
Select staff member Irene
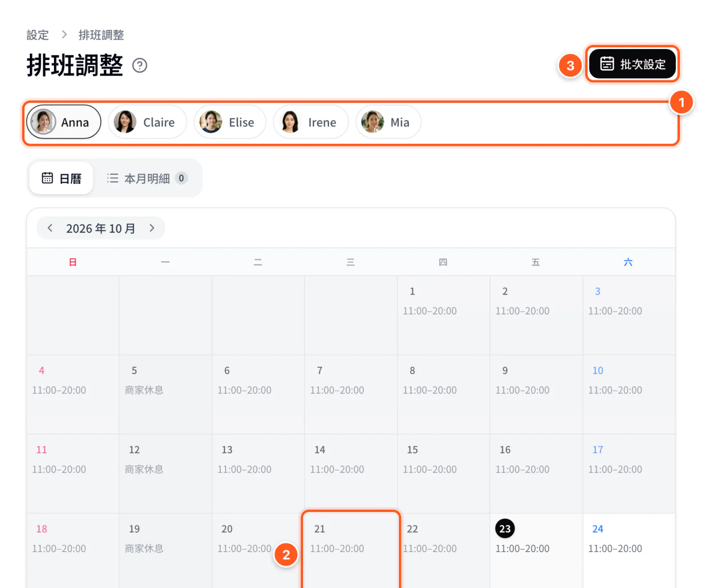pyautogui.click(x=311, y=122)
